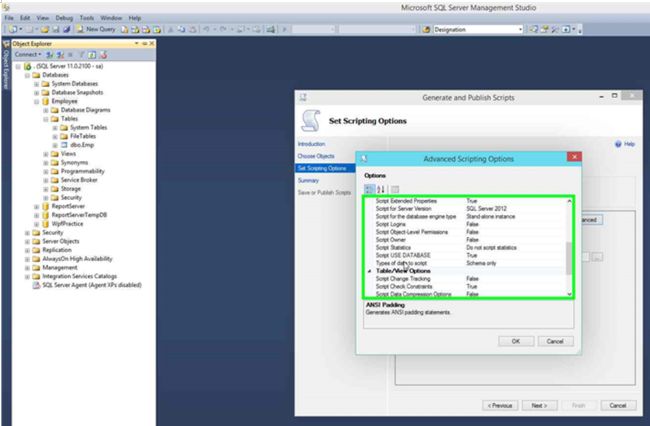Screen dimensions: 650x426
Task: Click the Cut scissors toolbar icon
Action: click(170, 29)
